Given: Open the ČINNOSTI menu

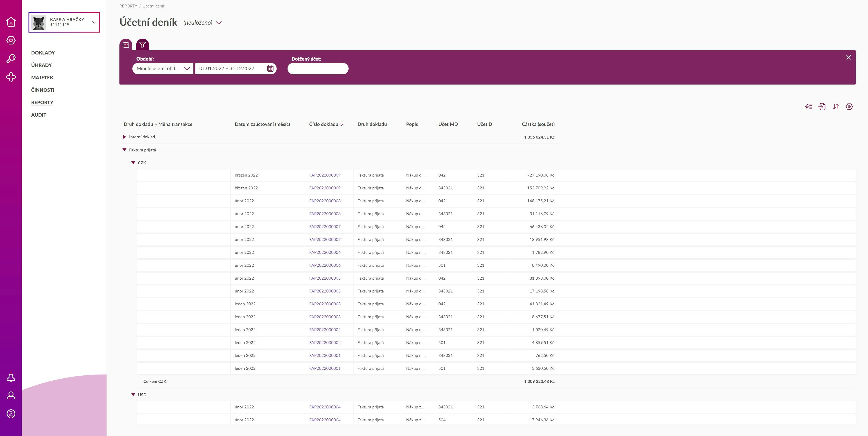Looking at the screenshot, I should pyautogui.click(x=43, y=90).
